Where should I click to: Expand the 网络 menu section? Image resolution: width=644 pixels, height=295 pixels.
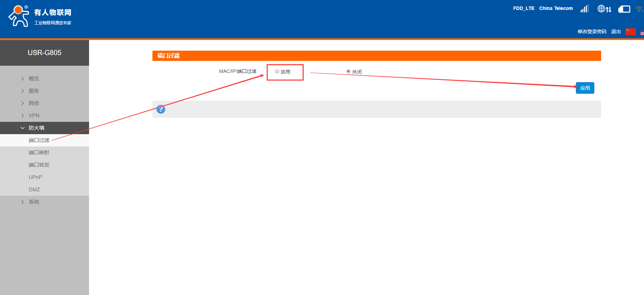[34, 103]
